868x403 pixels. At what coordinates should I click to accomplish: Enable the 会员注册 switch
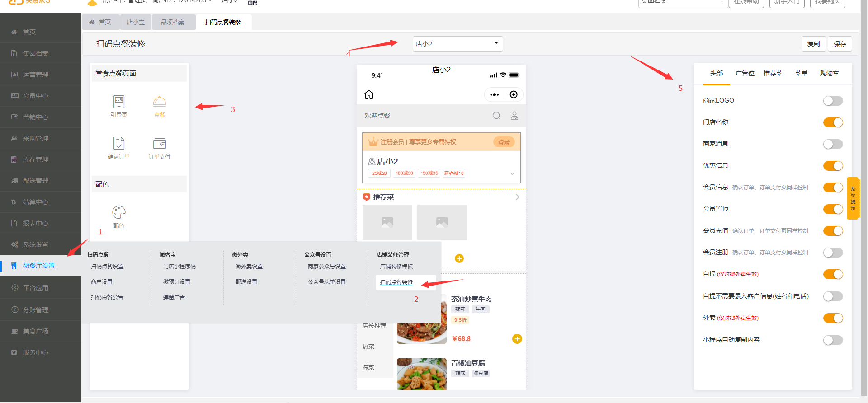click(x=833, y=253)
